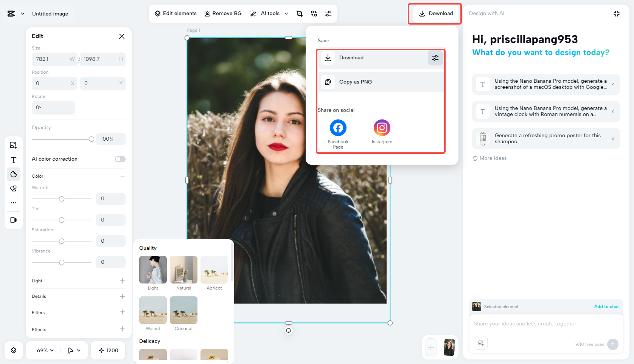Click More ideas link
This screenshot has height=364, width=634.
[489, 158]
